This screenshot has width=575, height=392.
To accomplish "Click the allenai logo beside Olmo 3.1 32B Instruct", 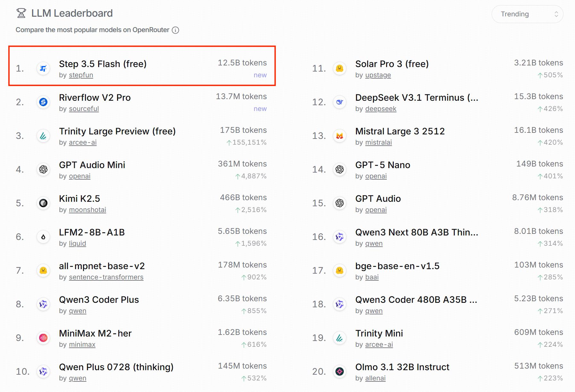I will pyautogui.click(x=340, y=371).
